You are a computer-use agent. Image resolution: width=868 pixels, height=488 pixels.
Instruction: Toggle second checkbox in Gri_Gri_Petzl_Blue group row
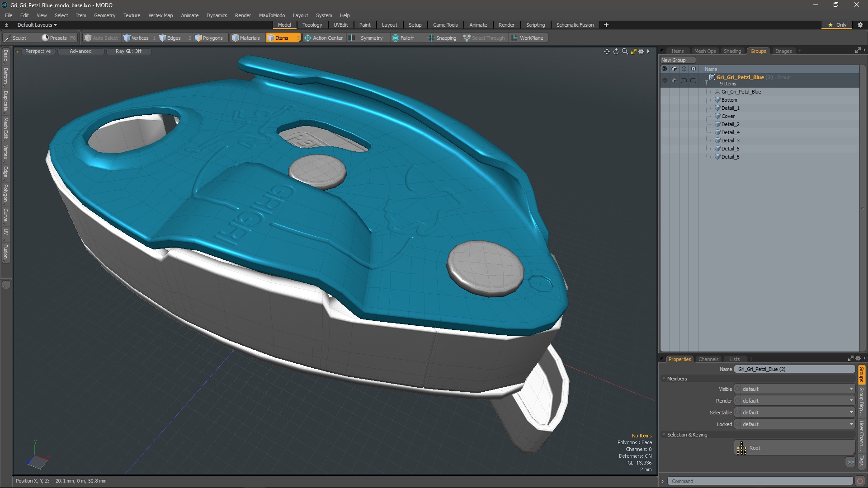click(x=693, y=80)
